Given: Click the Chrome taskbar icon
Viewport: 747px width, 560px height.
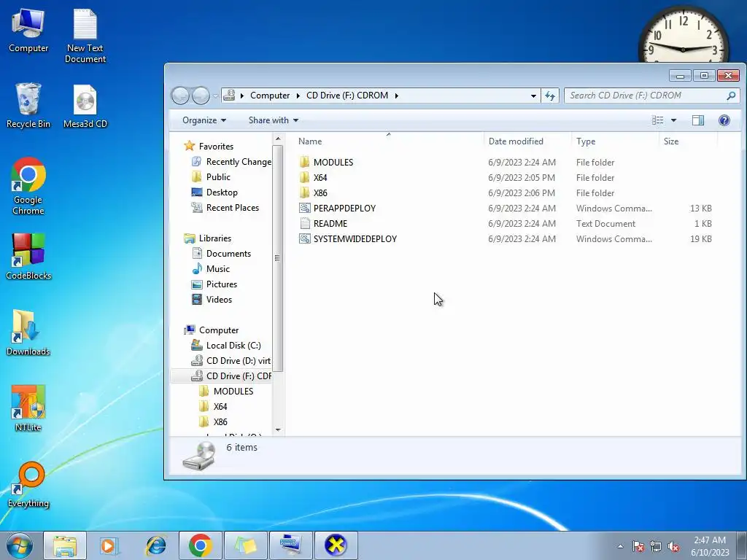Looking at the screenshot, I should (x=200, y=545).
